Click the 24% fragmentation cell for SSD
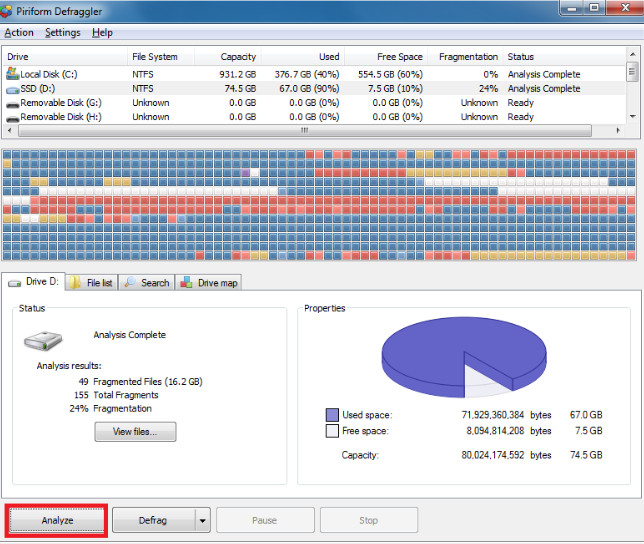 pyautogui.click(x=488, y=89)
